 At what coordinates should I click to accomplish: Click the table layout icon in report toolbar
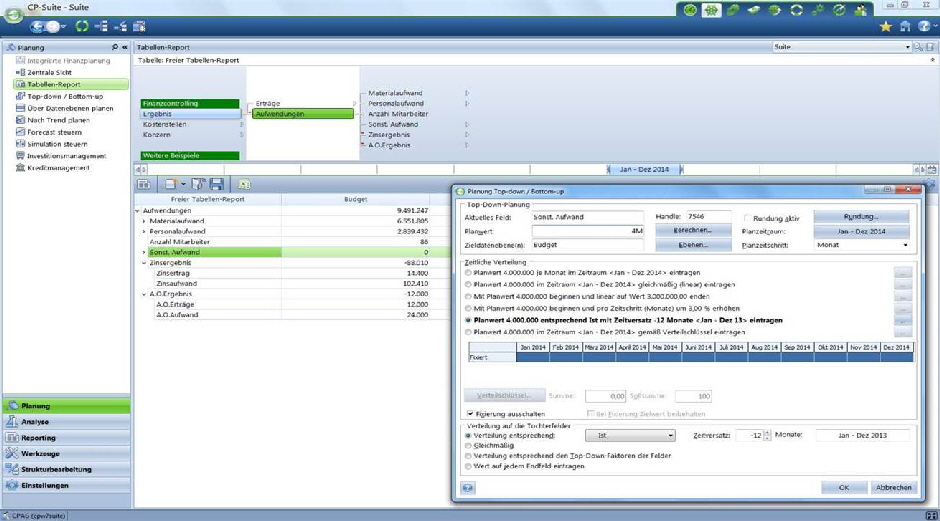(144, 185)
